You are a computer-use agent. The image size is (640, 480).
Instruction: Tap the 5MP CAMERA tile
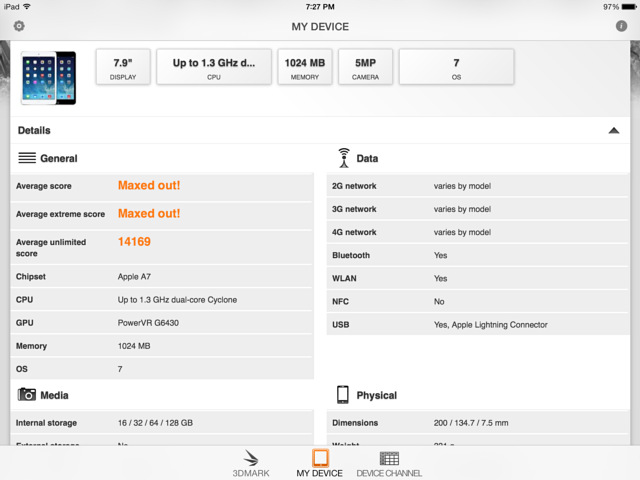coord(365,67)
